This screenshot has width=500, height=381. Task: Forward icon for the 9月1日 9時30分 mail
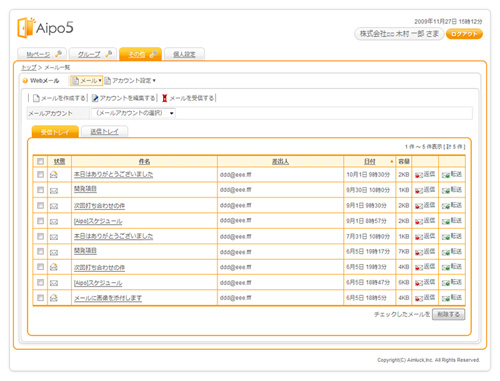(x=446, y=206)
